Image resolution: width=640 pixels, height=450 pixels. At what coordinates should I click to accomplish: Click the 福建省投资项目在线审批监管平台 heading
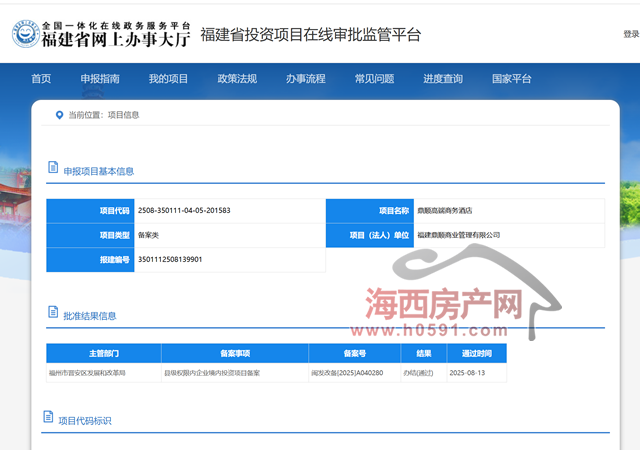pyautogui.click(x=311, y=35)
